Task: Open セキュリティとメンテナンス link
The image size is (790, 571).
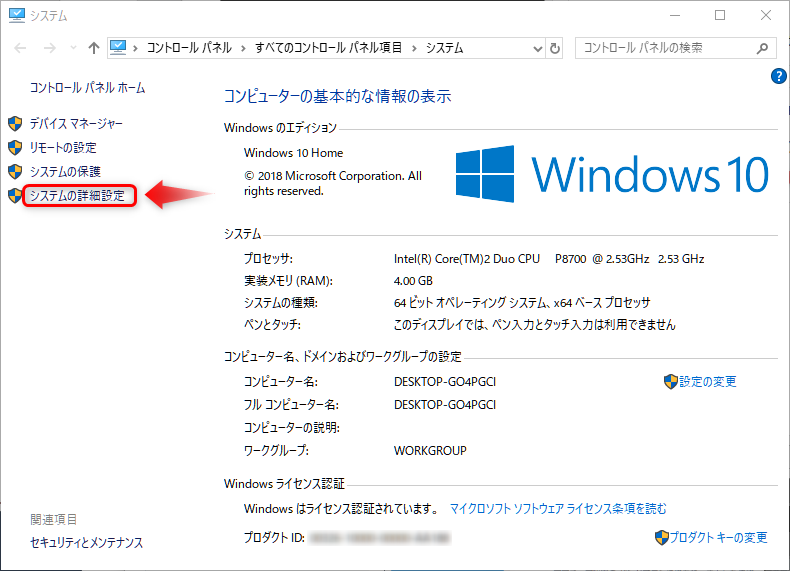Action: pyautogui.click(x=86, y=542)
